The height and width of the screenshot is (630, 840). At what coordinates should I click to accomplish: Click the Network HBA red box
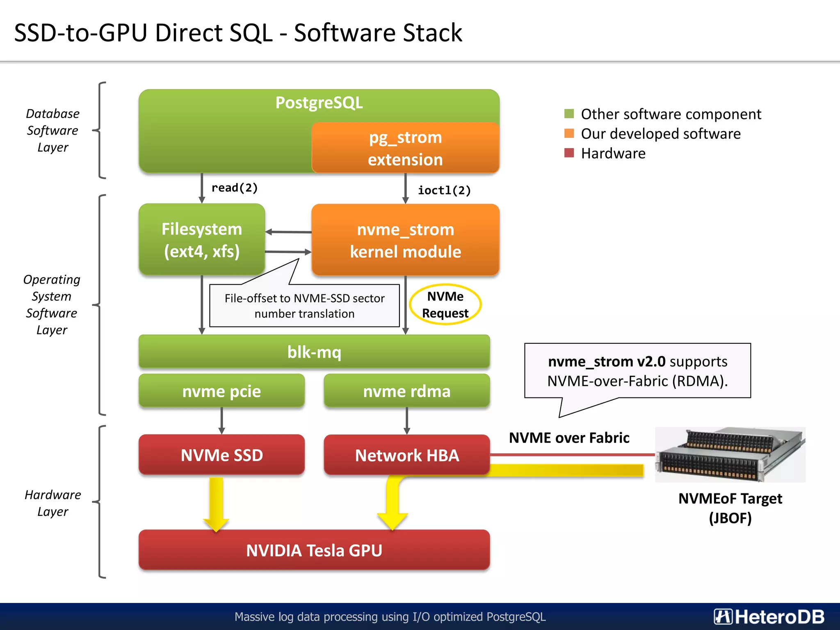click(x=406, y=455)
